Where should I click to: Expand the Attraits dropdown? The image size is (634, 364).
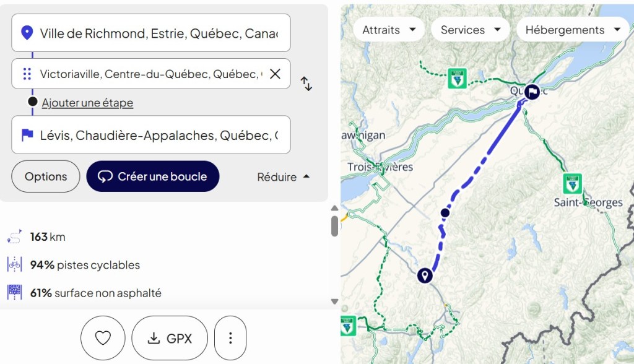coord(389,30)
